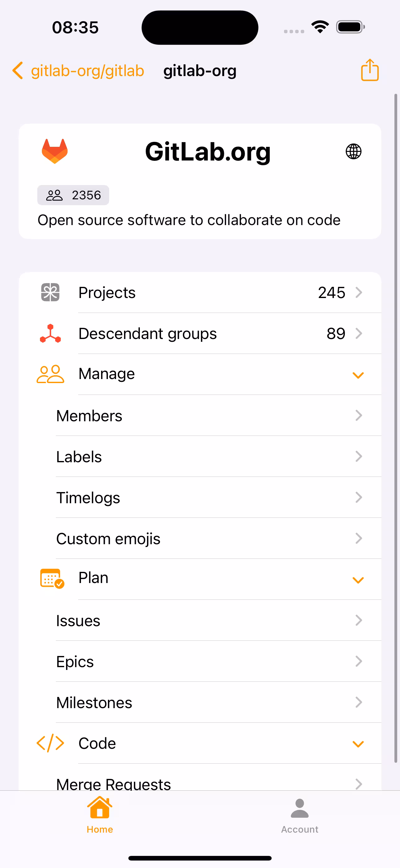Tap the globe visibility icon next to GitLab.org
The image size is (400, 868).
click(x=353, y=151)
